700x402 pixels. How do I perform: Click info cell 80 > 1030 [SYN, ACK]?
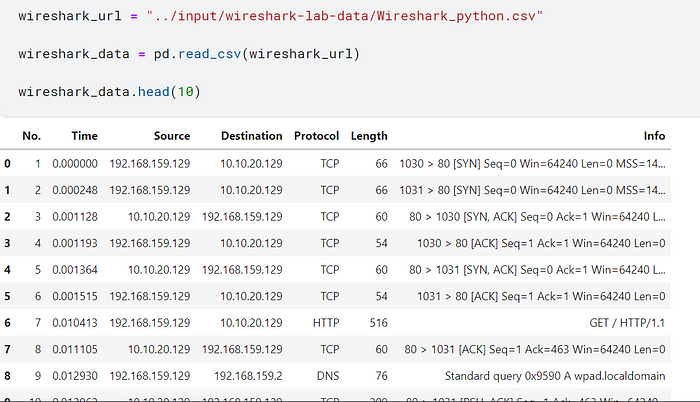tap(537, 217)
